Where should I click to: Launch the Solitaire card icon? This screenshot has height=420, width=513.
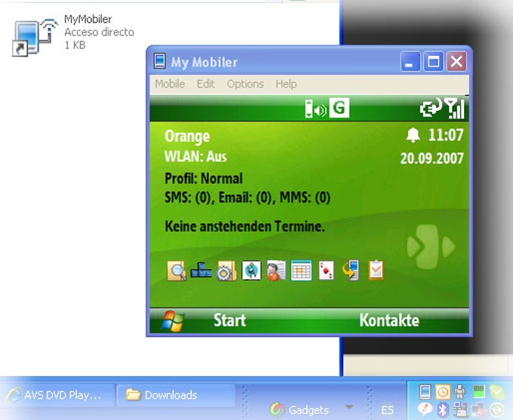326,271
